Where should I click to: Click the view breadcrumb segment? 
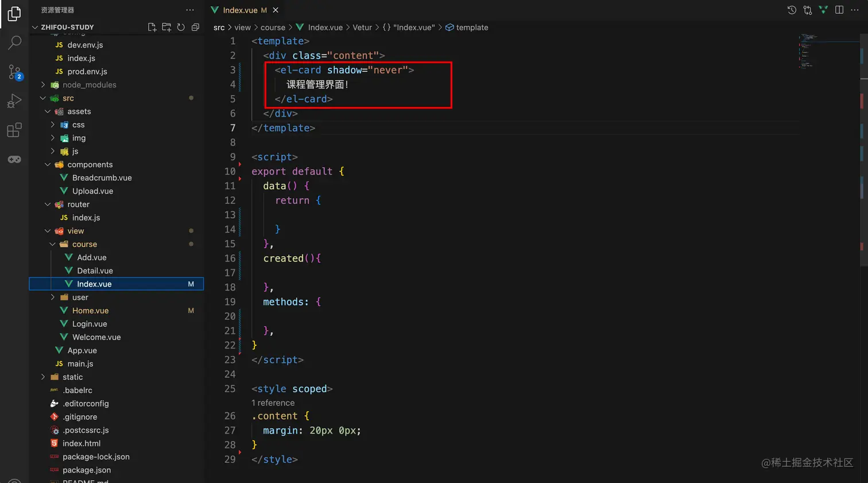coord(242,27)
